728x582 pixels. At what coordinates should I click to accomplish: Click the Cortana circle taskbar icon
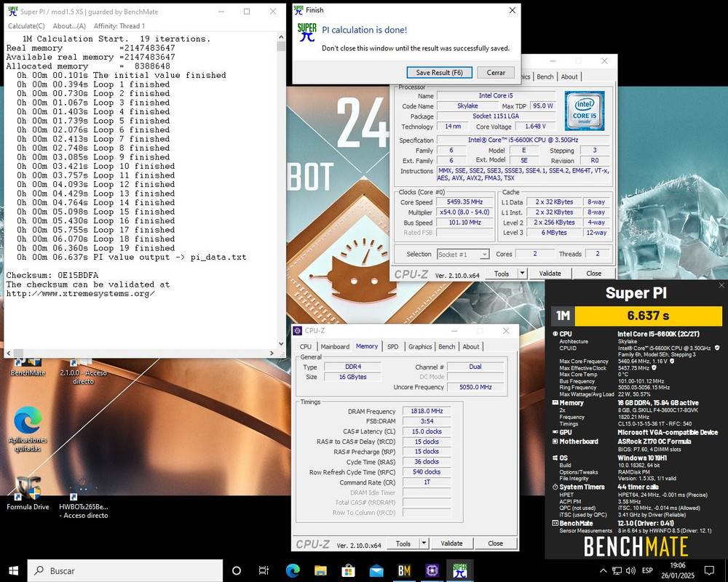pyautogui.click(x=237, y=570)
